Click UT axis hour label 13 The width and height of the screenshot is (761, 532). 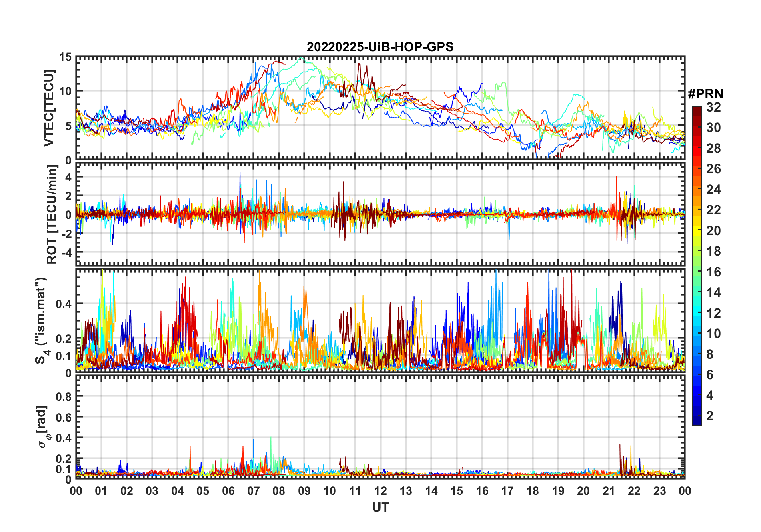pos(406,491)
